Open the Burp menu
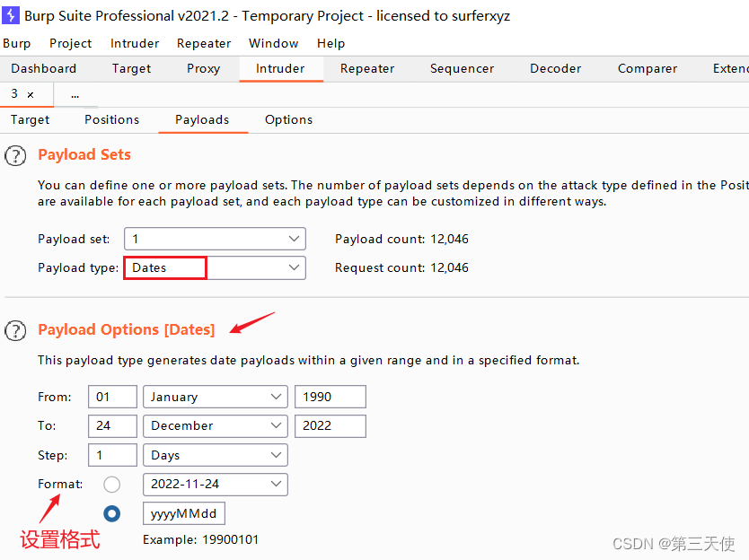Viewport: 749px width, 560px height. (17, 43)
